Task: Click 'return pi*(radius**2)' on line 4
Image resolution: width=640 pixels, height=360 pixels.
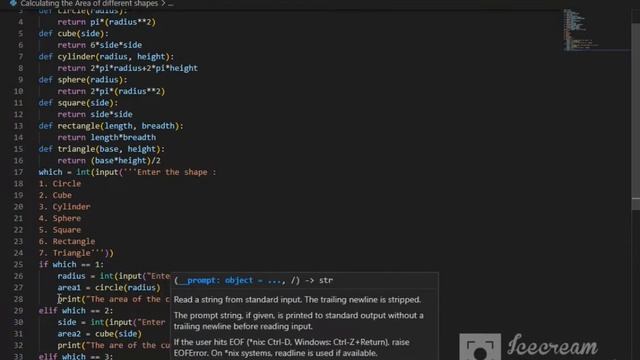Action: pos(107,22)
